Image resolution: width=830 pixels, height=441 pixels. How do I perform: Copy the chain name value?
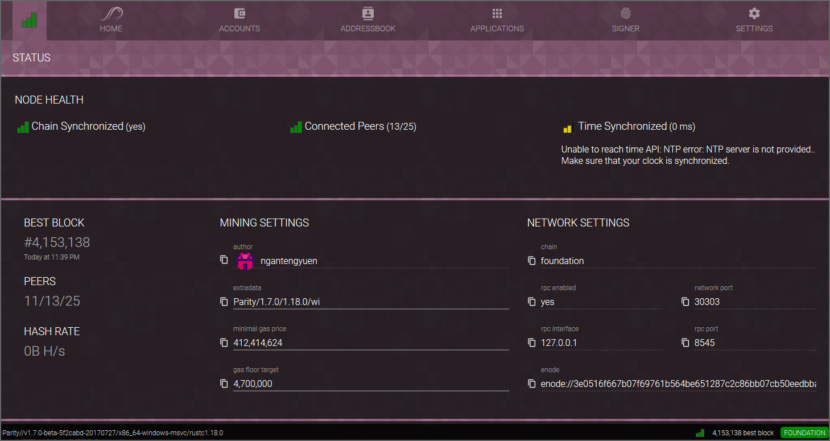[531, 260]
